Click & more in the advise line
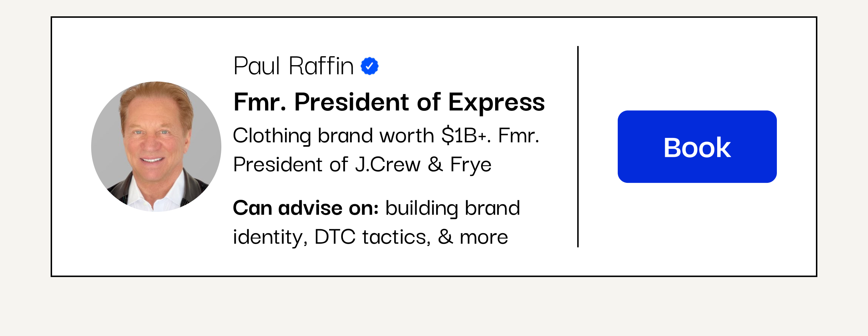The height and width of the screenshot is (336, 868). 473,237
